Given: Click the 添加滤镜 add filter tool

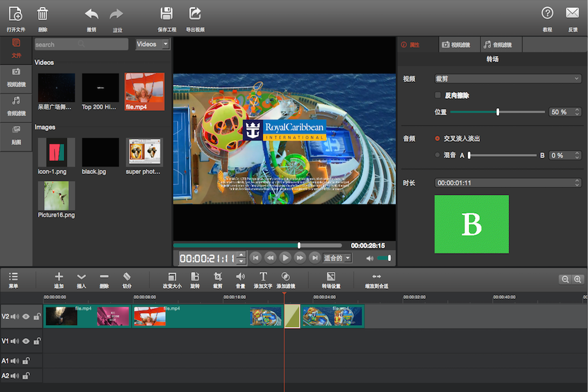Looking at the screenshot, I should 286,277.
